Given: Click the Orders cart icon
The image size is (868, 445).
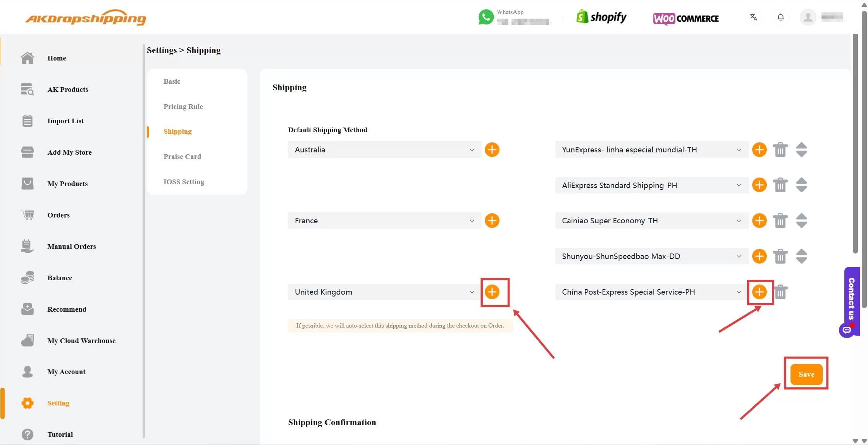Looking at the screenshot, I should coord(27,215).
